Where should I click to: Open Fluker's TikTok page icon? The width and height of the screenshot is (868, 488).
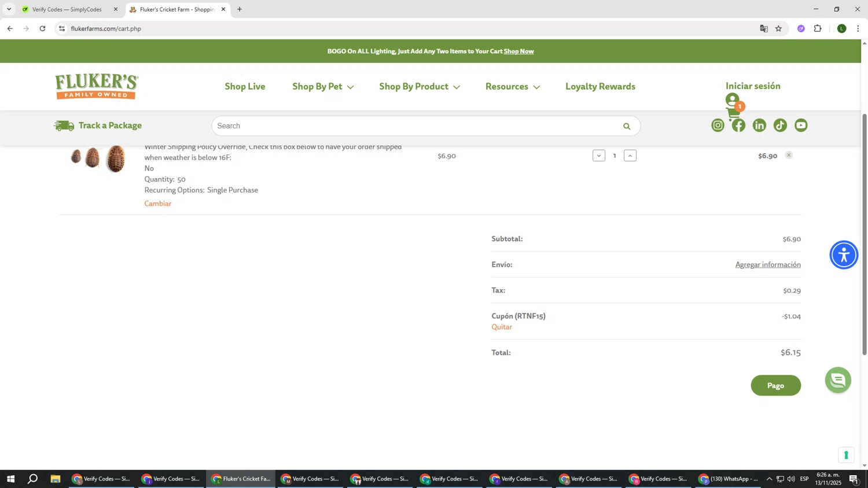780,125
